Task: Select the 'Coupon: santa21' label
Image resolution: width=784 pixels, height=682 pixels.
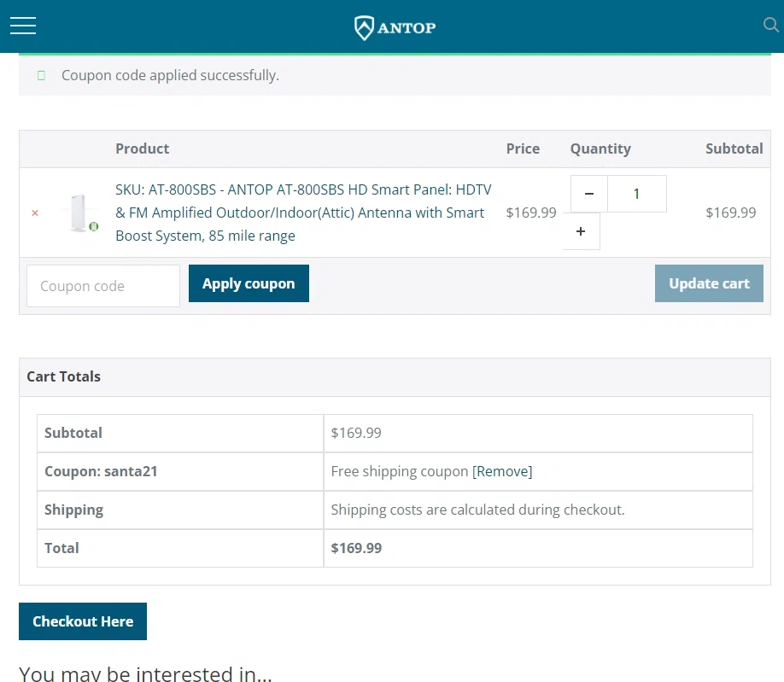Action: tap(101, 471)
